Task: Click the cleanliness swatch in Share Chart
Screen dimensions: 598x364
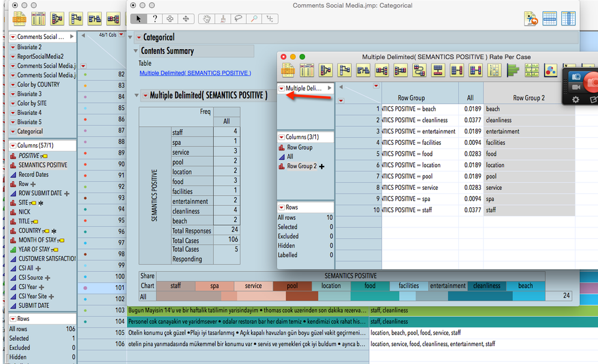Action: pos(487,286)
